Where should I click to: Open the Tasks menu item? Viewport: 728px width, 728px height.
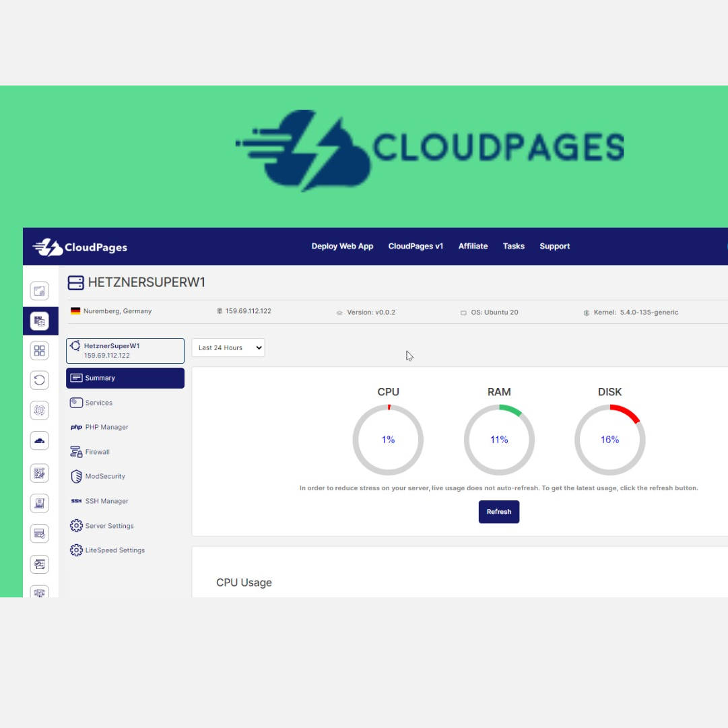pyautogui.click(x=513, y=246)
